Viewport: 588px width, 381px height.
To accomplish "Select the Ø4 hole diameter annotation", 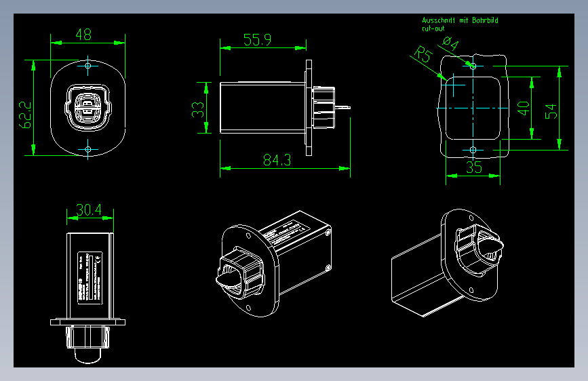I will [x=450, y=43].
